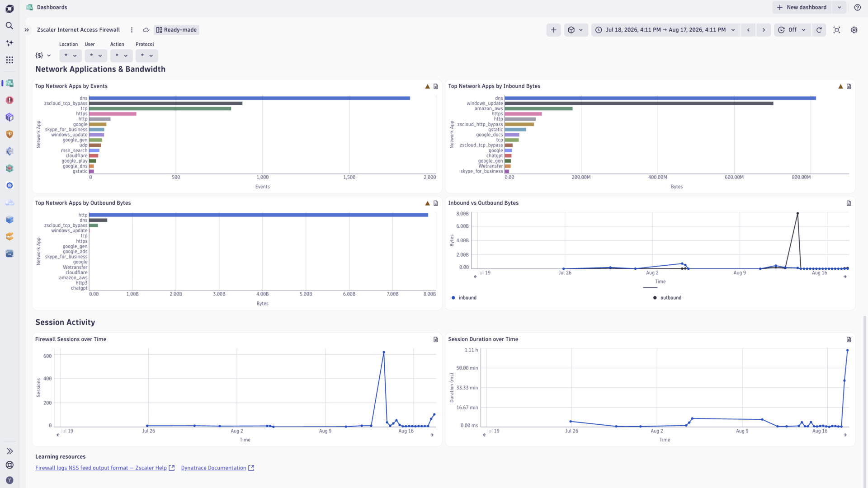Image resolution: width=868 pixels, height=488 pixels.
Task: Open the user profile avatar
Action: coord(9,480)
